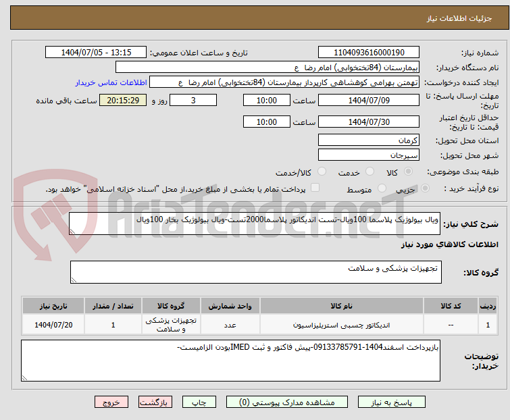Screen dimensions: 510x420
Task: Click the resize handle of buyer notes box
Action: click(24, 377)
